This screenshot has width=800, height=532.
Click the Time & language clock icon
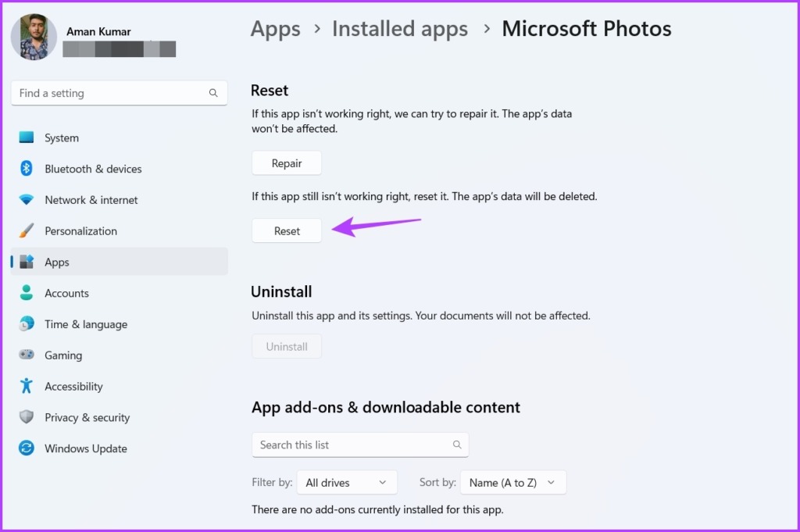tap(27, 324)
